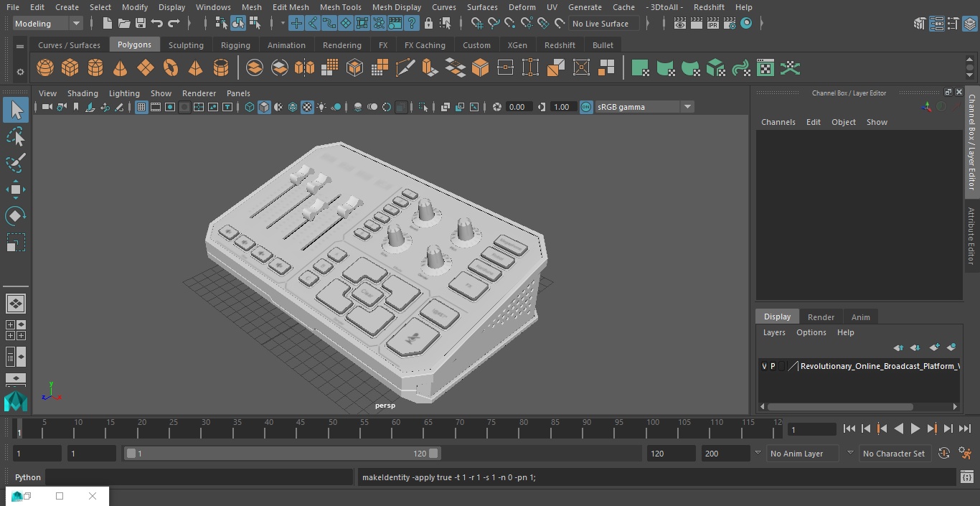Screen dimensions: 980x506
Task: Click the time range slider bar
Action: [x=283, y=454]
